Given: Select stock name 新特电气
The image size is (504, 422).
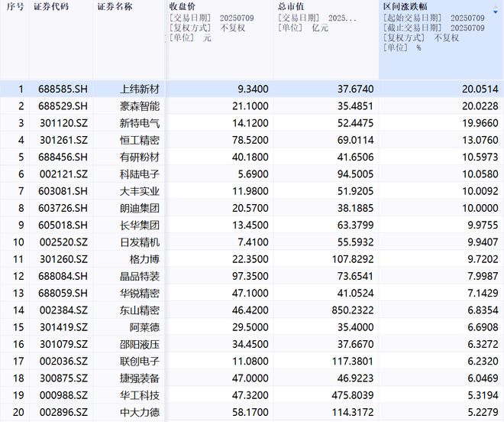Looking at the screenshot, I should [140, 123].
